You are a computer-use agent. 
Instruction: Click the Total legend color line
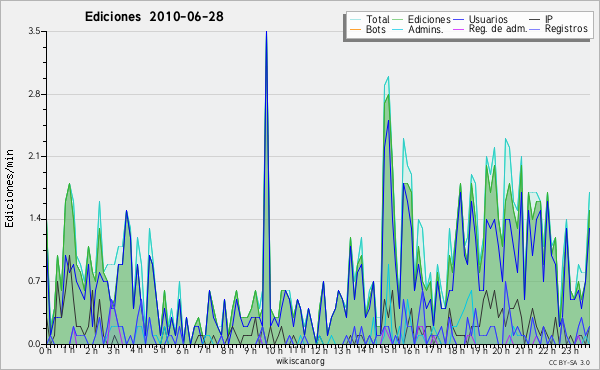[x=355, y=20]
